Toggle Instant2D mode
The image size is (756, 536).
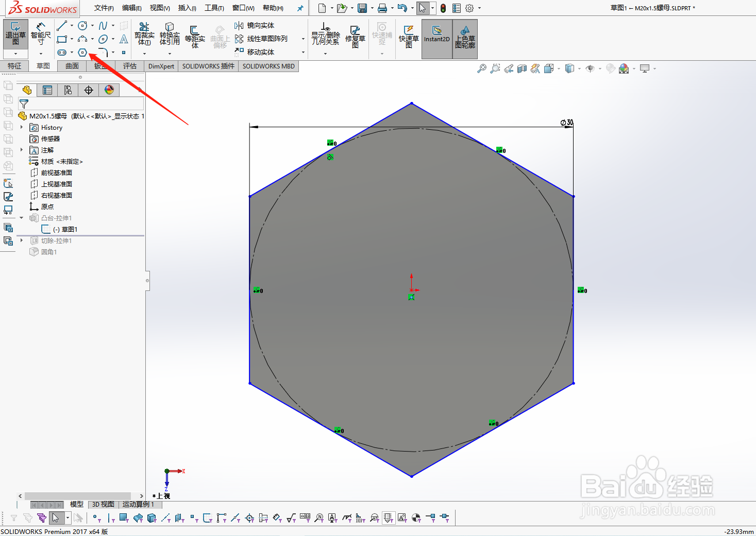pyautogui.click(x=437, y=39)
